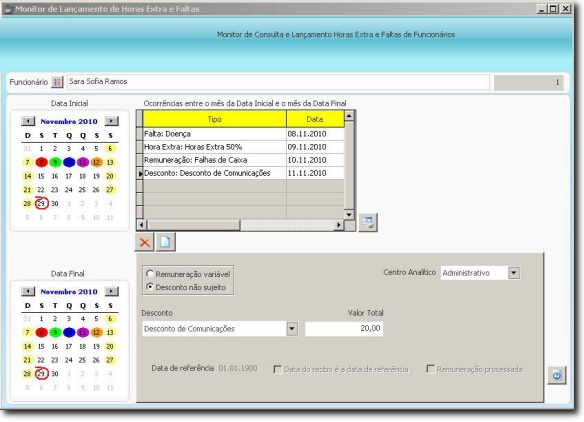Click the new document icon button
This screenshot has width=584, height=422.
click(165, 242)
